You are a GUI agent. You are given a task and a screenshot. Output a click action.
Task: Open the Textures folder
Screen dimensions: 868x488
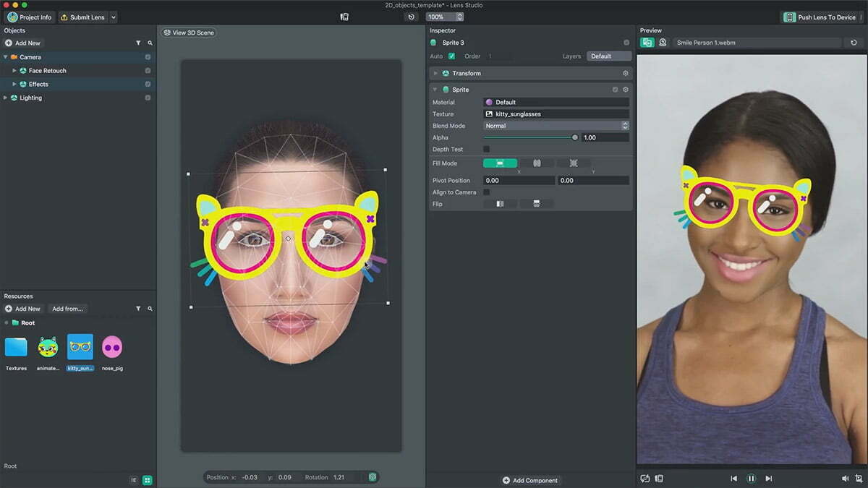pyautogui.click(x=16, y=348)
